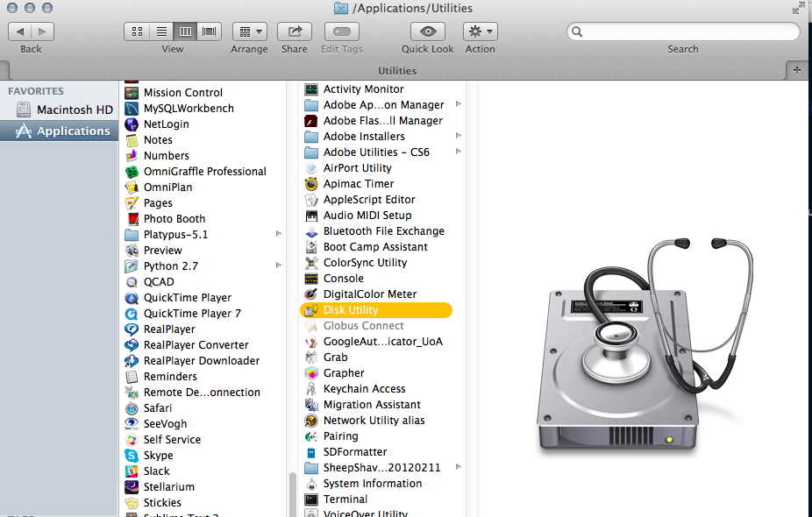Select the Bluetooth File Exchange icon

(311, 231)
